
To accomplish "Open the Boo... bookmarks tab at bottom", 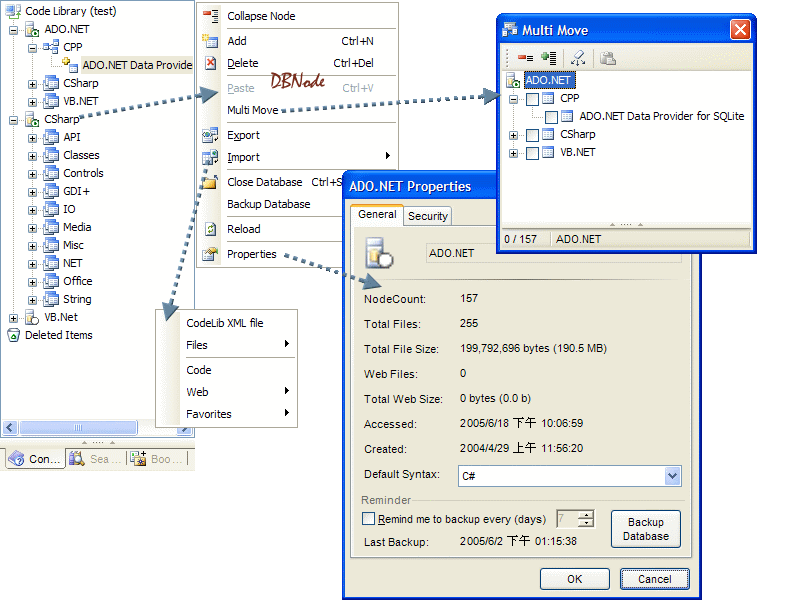I will [x=157, y=459].
